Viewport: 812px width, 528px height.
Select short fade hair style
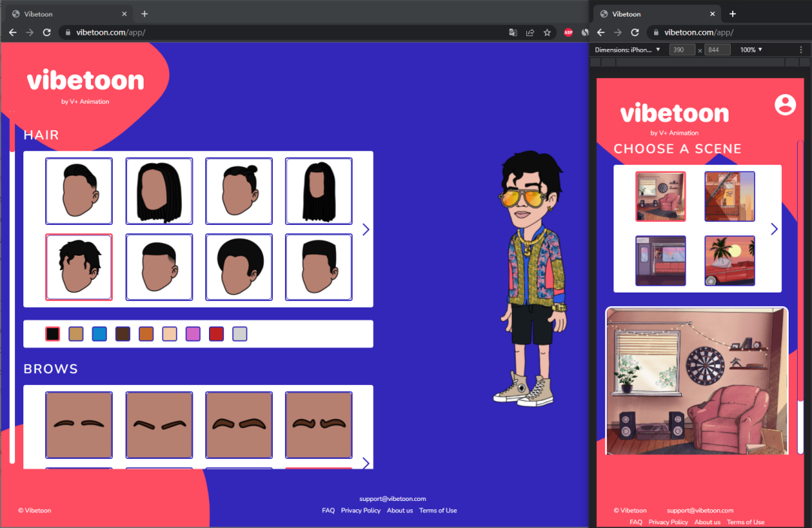(159, 267)
